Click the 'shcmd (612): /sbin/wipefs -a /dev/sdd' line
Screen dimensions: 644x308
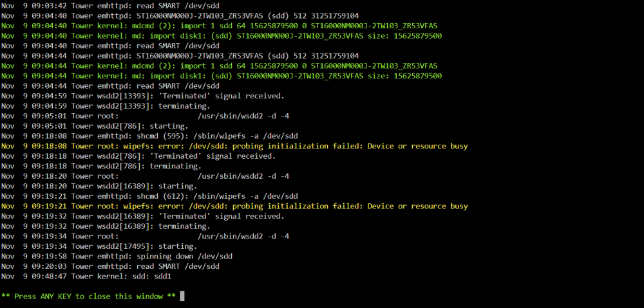149,196
